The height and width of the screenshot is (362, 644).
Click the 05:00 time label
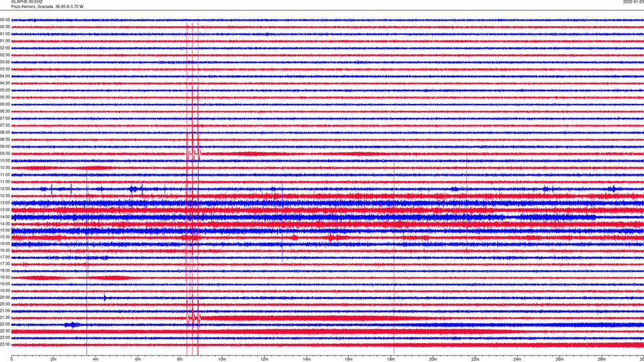pyautogui.click(x=5, y=90)
